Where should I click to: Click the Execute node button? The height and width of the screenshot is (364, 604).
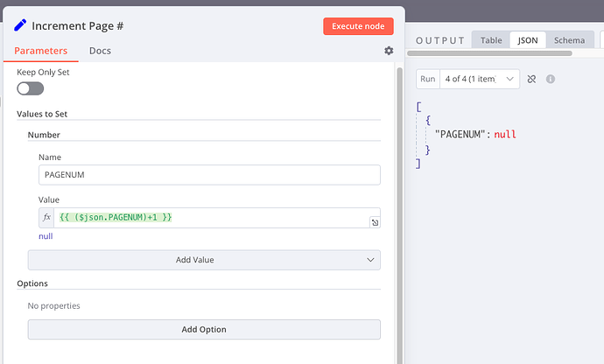point(358,26)
